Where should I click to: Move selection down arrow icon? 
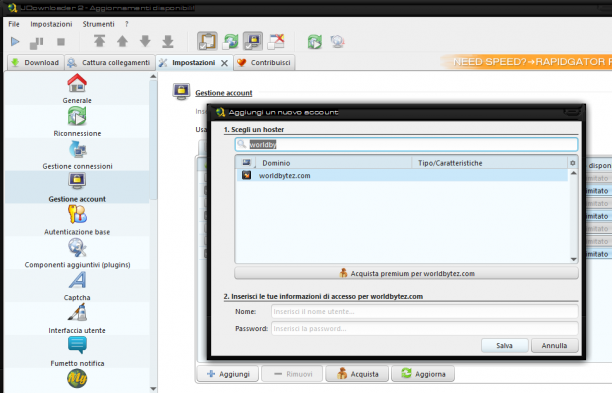point(145,41)
